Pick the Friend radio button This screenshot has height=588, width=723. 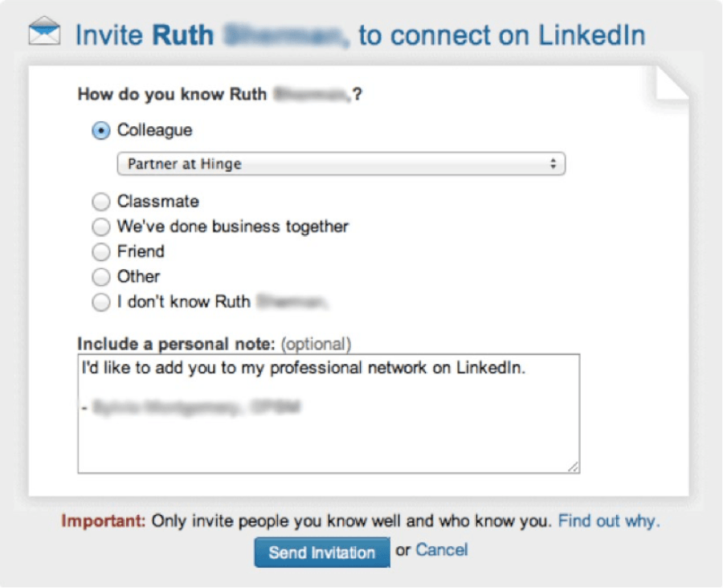[101, 251]
